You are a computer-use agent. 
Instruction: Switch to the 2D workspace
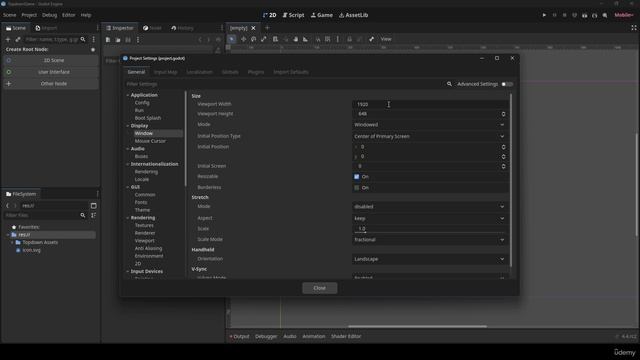point(270,15)
